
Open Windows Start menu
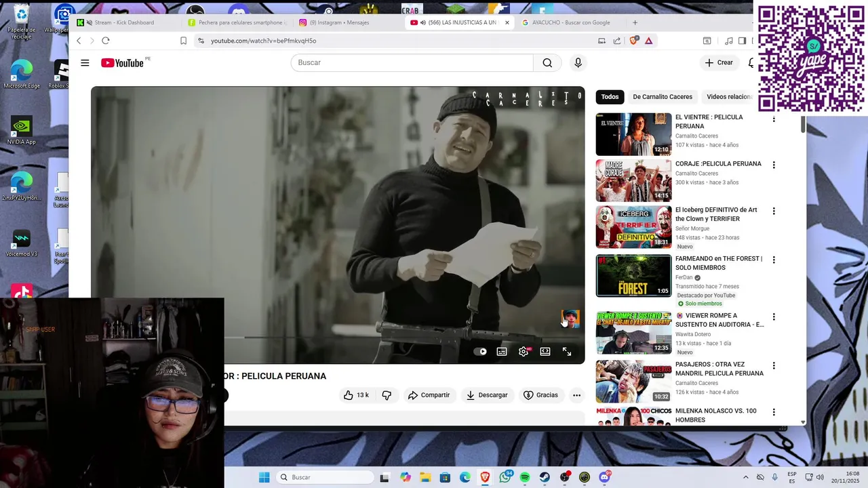tap(264, 477)
